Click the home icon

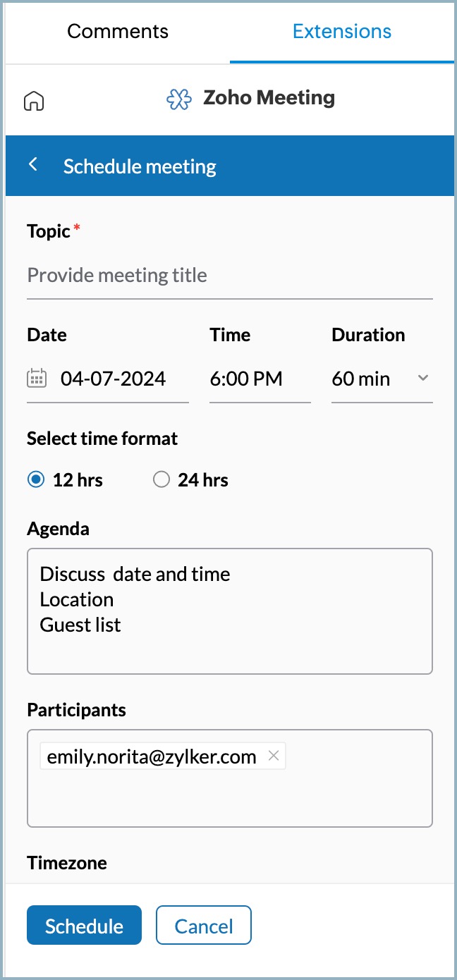click(34, 101)
